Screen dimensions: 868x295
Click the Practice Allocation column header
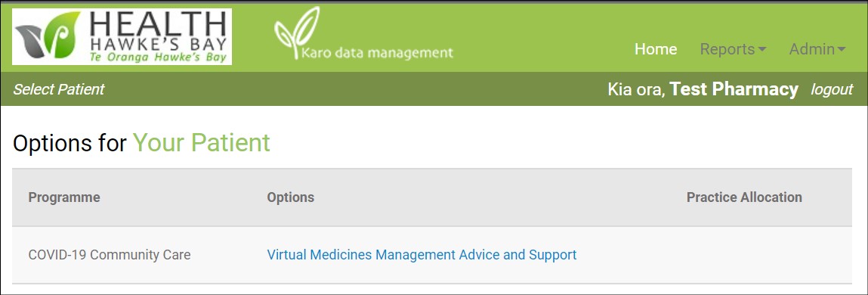click(744, 197)
